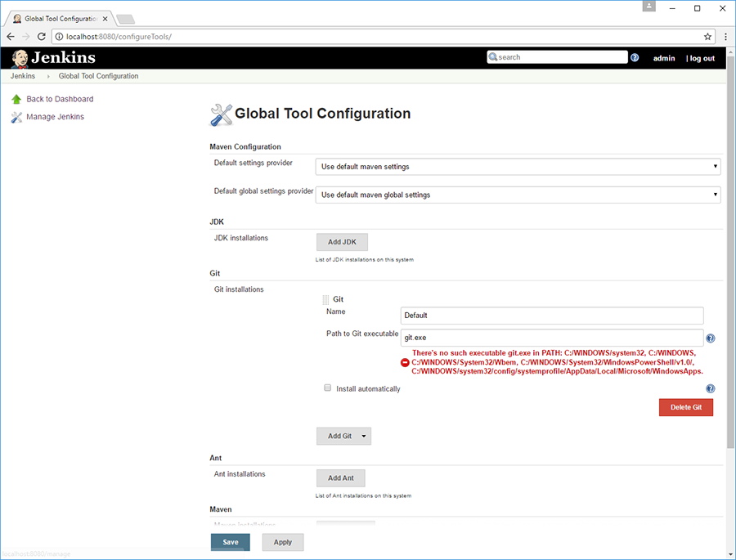The height and width of the screenshot is (560, 736).
Task: Reload the page with browser refresh icon
Action: click(x=42, y=37)
